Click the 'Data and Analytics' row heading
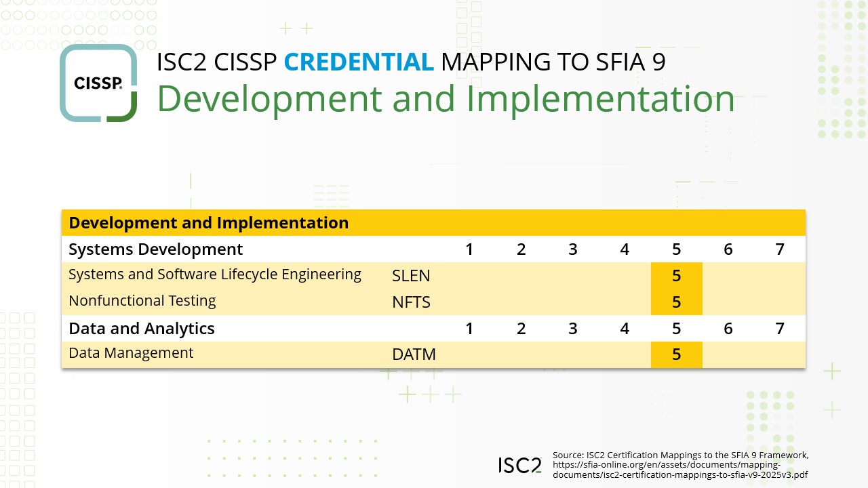Viewport: 868px width, 488px height. (x=142, y=329)
